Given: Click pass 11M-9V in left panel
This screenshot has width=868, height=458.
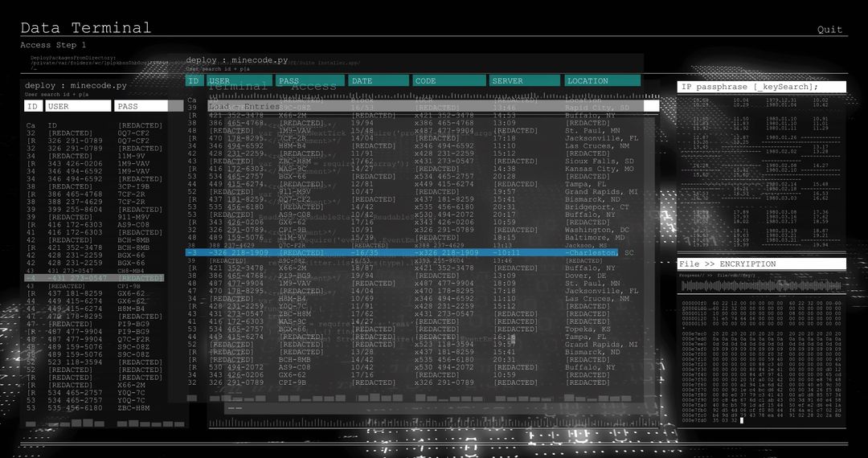Looking at the screenshot, I should [131, 157].
